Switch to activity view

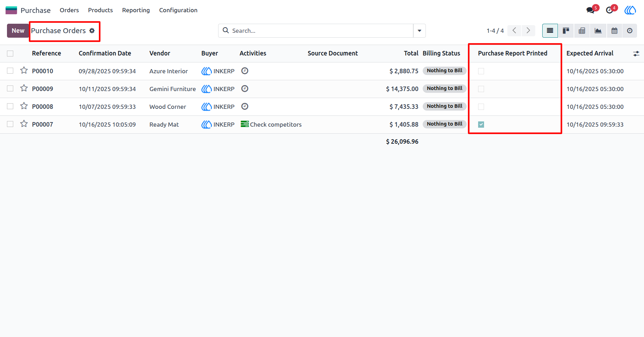[x=630, y=31]
